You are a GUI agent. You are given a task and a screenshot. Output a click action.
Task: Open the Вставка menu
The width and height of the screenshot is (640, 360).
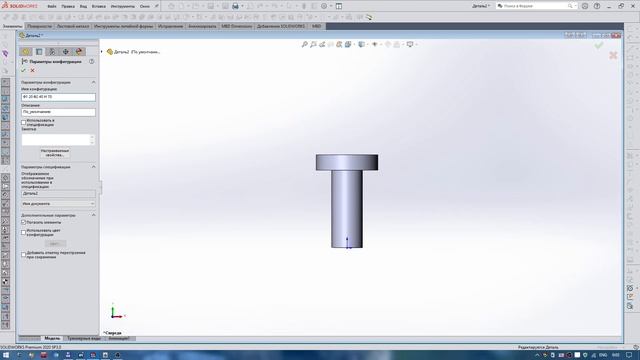point(98,7)
